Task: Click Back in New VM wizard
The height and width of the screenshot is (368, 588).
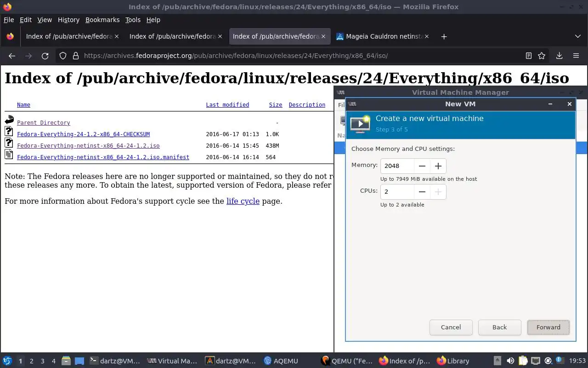Action: [499, 327]
